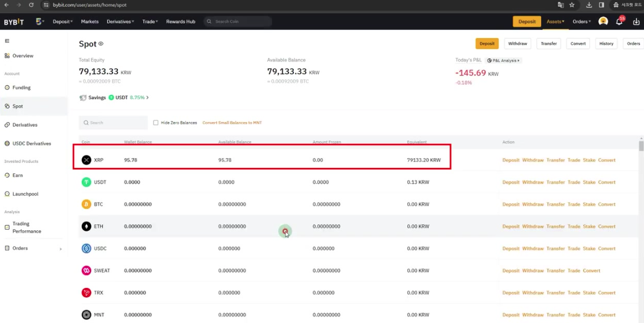The image size is (644, 323).
Task: Click the browser side panel icon
Action: [x=601, y=5]
